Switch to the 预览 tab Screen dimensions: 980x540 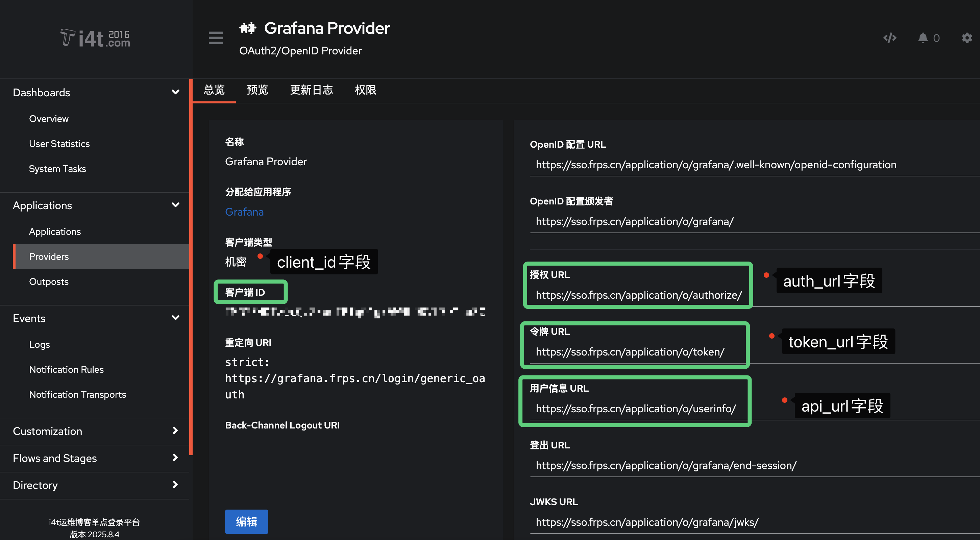point(257,90)
